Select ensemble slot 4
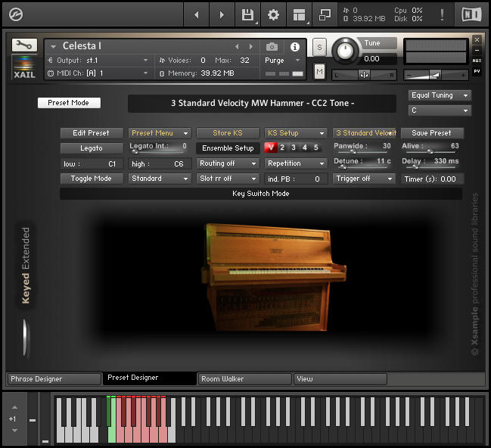This screenshot has height=448, width=491. pos(305,148)
